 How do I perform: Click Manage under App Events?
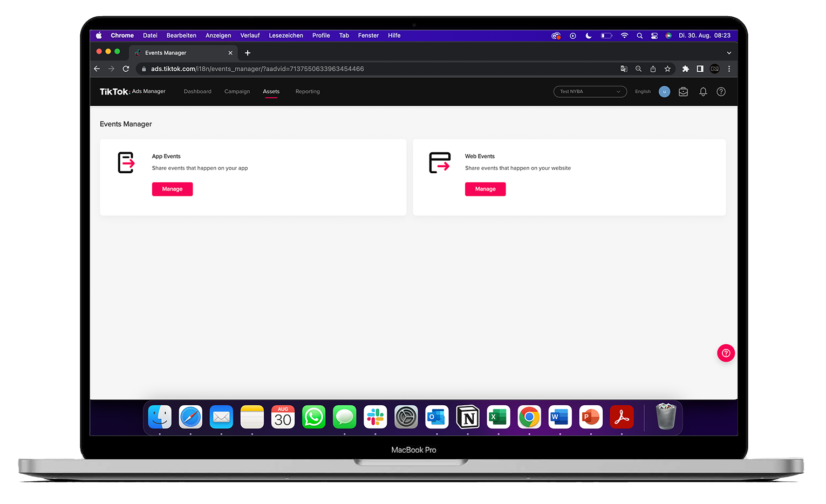coord(172,189)
